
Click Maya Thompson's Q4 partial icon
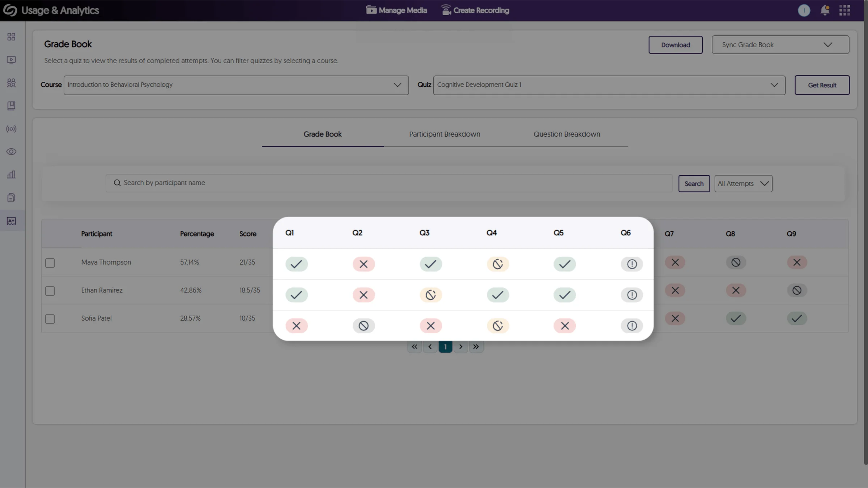[498, 264]
